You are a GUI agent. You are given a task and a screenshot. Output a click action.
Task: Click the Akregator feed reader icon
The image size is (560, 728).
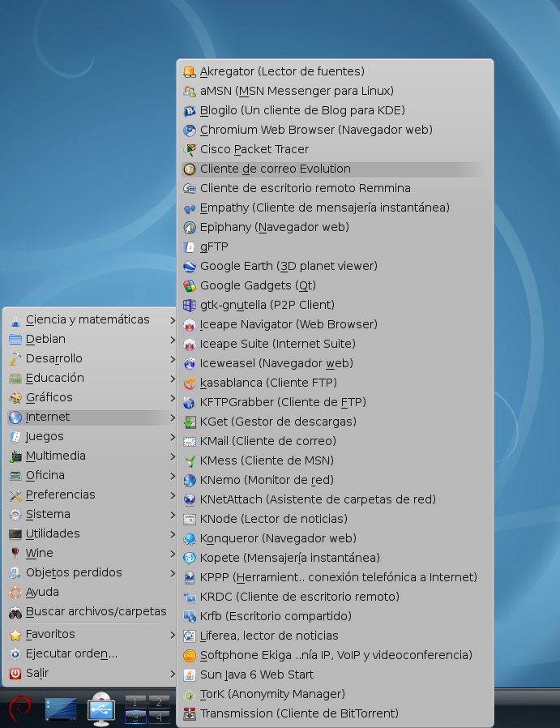[x=190, y=71]
